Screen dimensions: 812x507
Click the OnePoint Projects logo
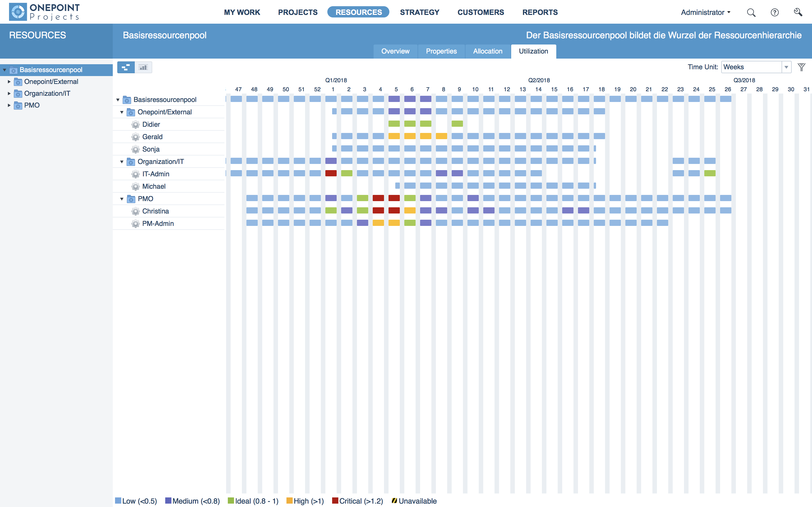point(44,12)
